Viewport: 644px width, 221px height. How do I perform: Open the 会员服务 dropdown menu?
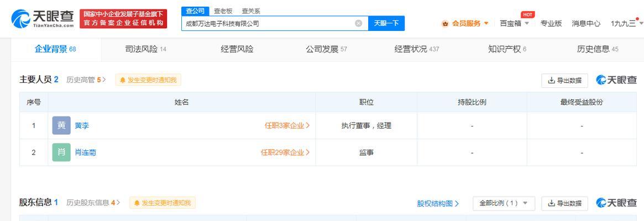coord(465,23)
